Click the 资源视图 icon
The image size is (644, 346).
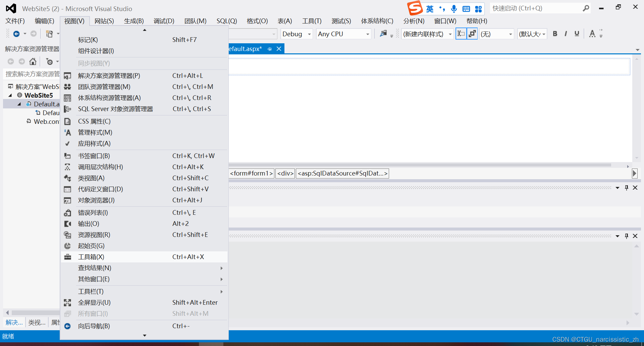click(x=67, y=235)
